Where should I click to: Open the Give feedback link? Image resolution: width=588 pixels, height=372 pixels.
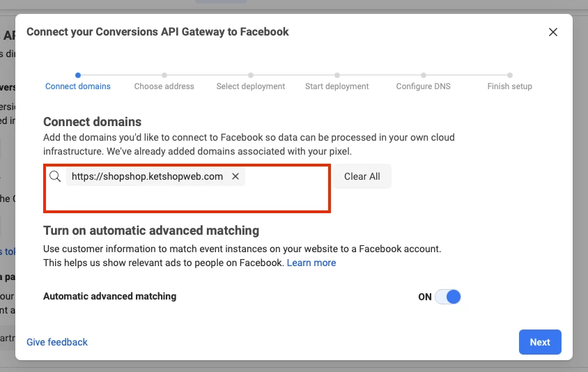[x=57, y=342]
